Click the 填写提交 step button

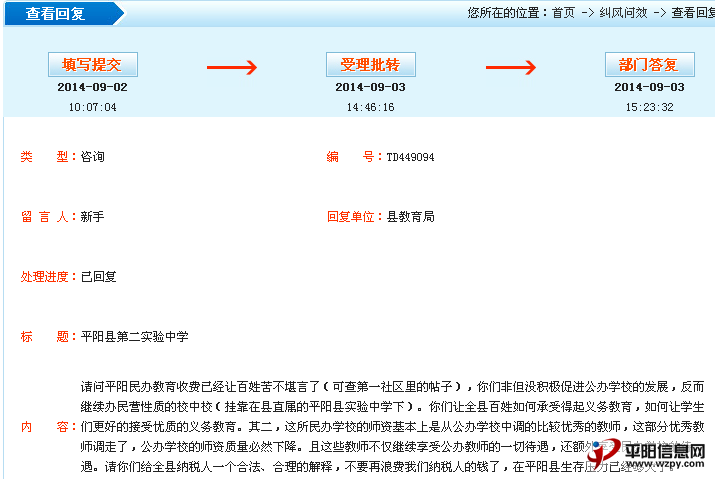tap(93, 65)
